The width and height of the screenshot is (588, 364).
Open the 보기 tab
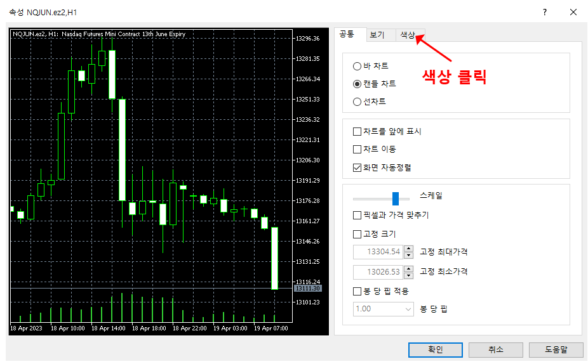380,35
